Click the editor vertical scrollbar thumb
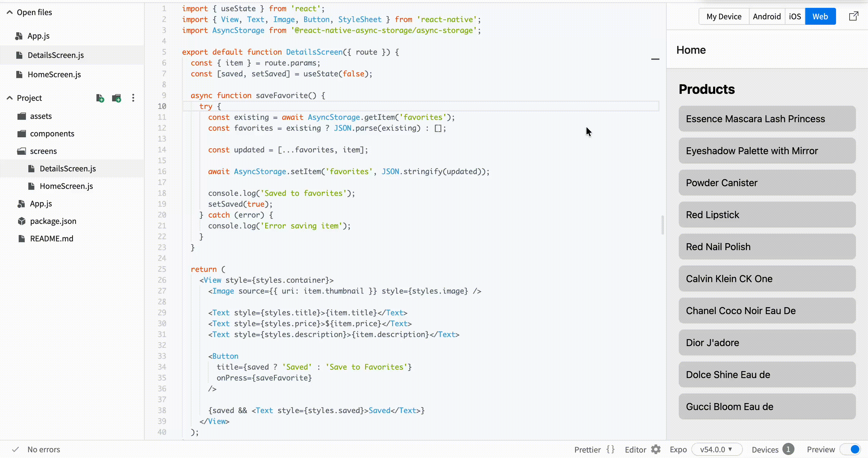This screenshot has width=868, height=458. [x=662, y=225]
